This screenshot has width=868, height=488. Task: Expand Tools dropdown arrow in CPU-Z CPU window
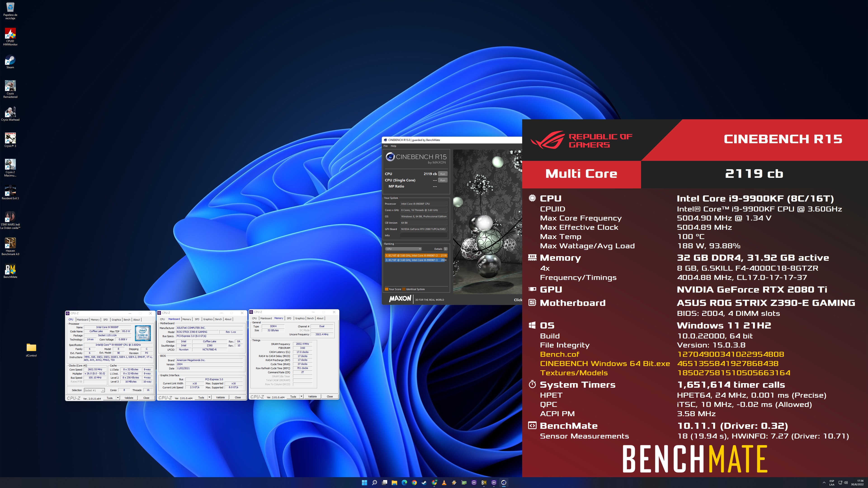tap(118, 398)
